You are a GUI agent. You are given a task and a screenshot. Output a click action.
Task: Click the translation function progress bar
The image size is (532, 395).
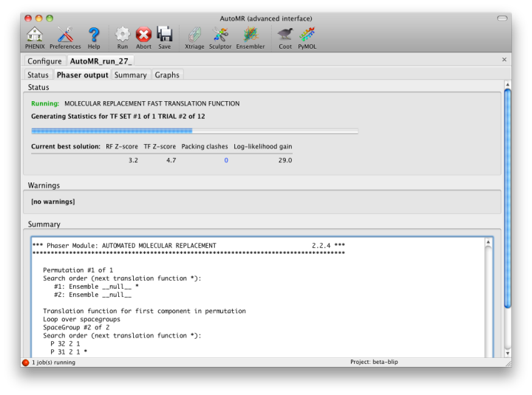(194, 131)
